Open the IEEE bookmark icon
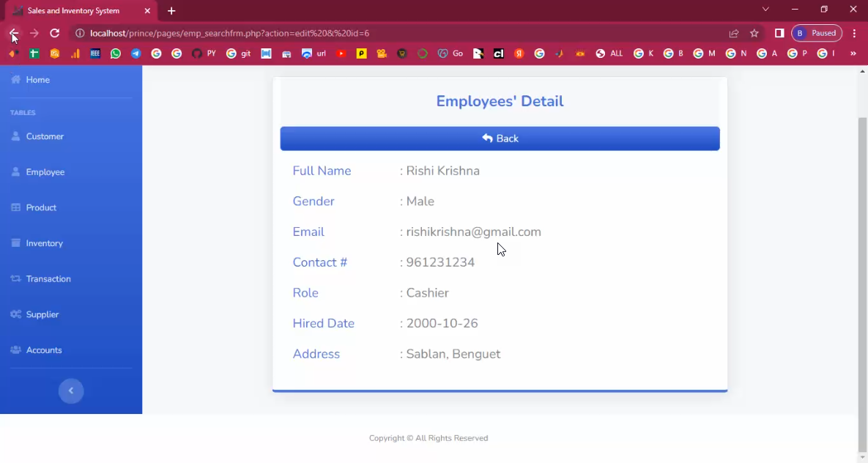 click(x=95, y=53)
